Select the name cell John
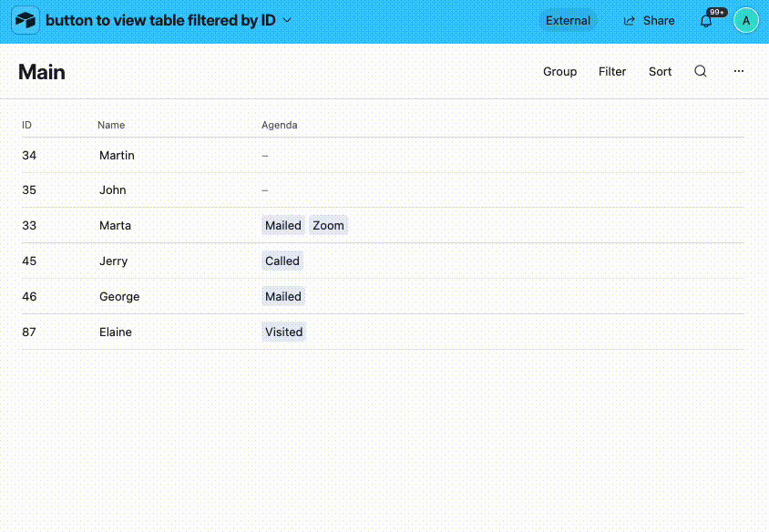 [x=113, y=190]
